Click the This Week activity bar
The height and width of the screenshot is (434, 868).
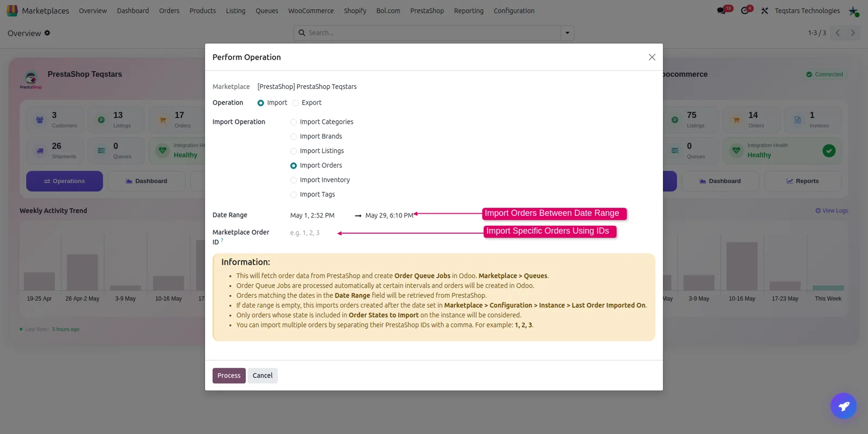(x=828, y=288)
